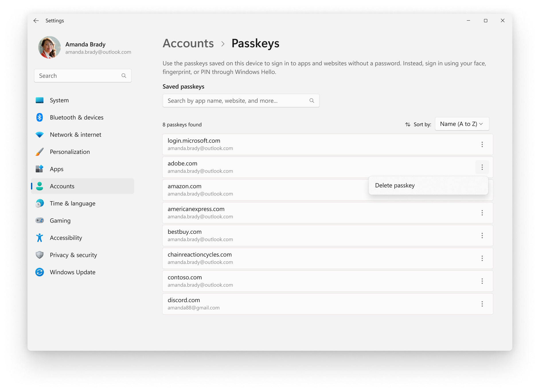540x392 pixels.
Task: Focus the Search by app name field
Action: tap(241, 101)
